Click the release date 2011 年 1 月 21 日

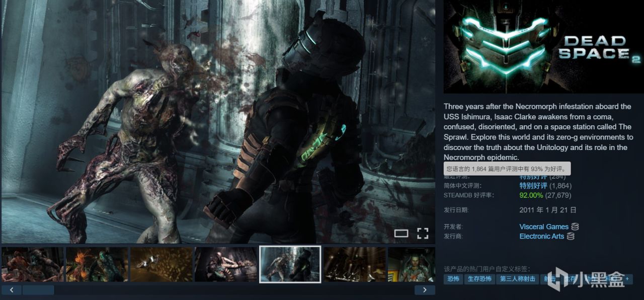pyautogui.click(x=548, y=210)
